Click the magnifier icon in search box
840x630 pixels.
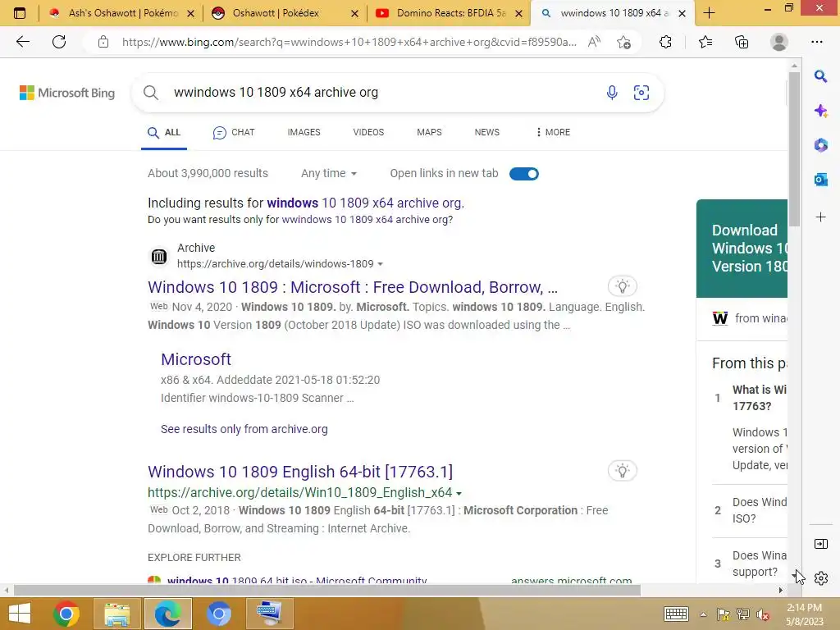tap(151, 93)
